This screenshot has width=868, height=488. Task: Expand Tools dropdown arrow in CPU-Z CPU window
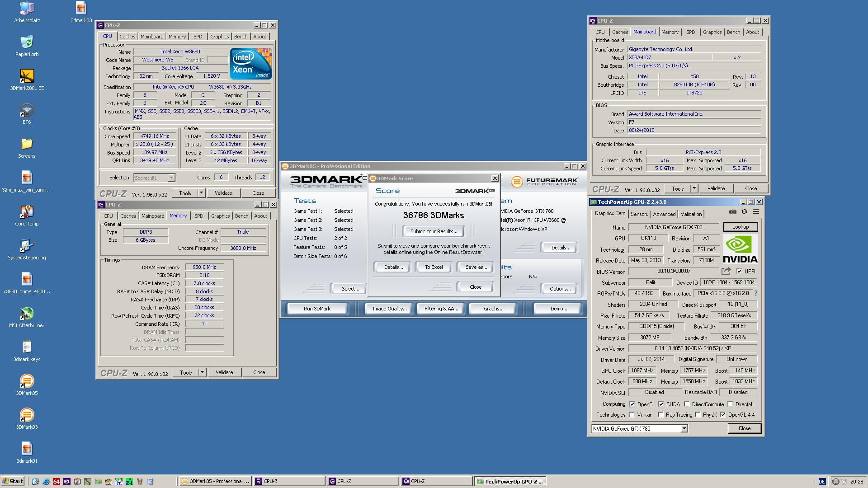click(x=201, y=193)
